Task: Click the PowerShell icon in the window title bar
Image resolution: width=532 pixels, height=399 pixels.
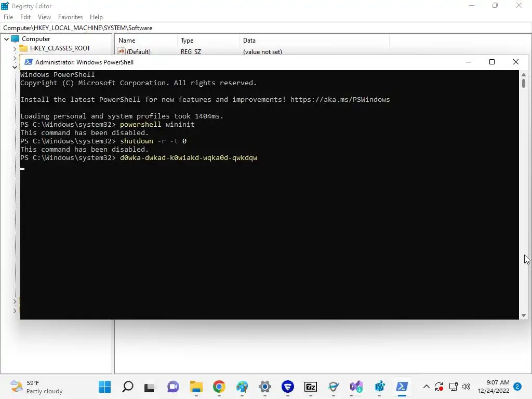Action: pyautogui.click(x=29, y=62)
